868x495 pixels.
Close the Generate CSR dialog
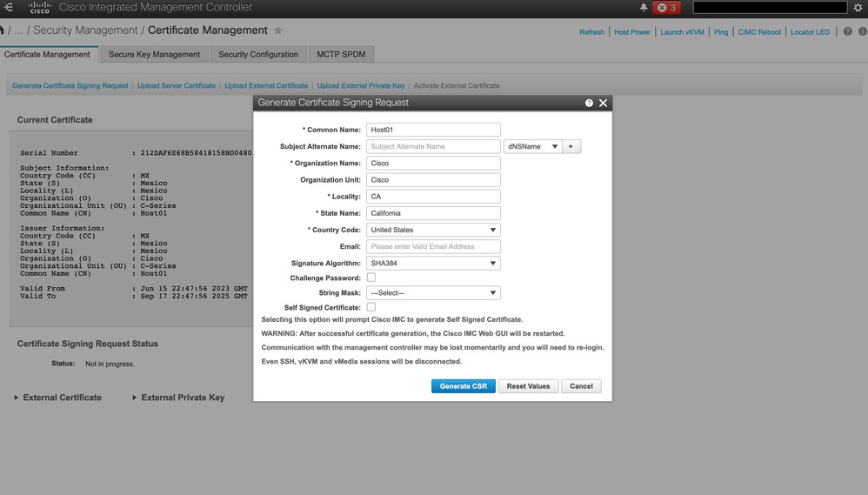pos(604,103)
